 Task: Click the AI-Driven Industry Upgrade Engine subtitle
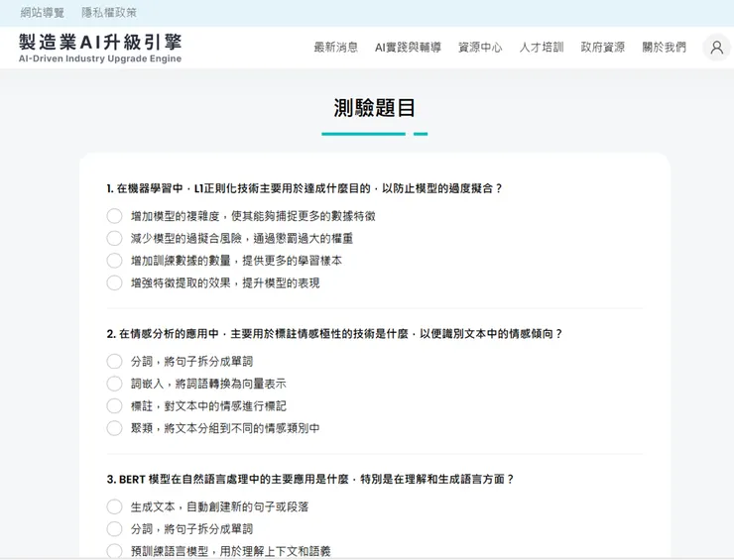100,58
